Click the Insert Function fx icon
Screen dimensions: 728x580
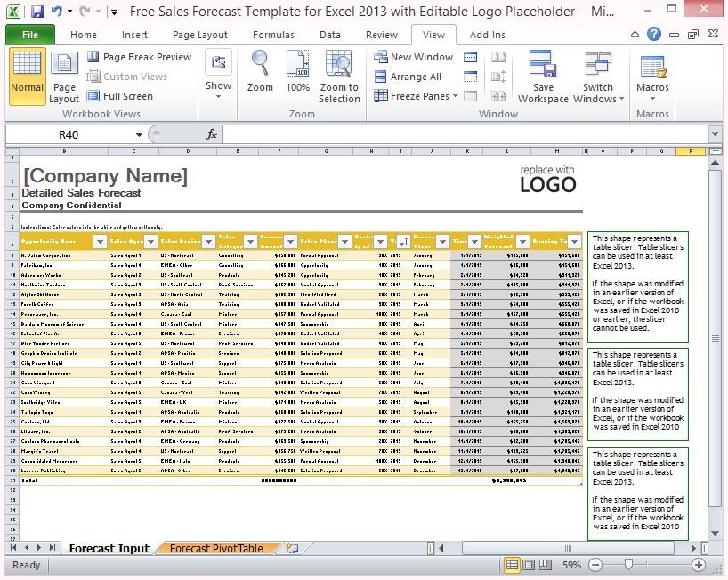click(212, 134)
